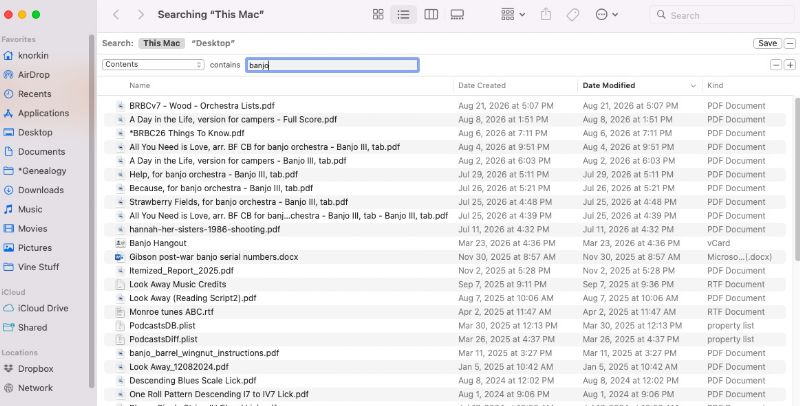Click the Share toolbar icon
This screenshot has width=800, height=406.
(x=546, y=15)
